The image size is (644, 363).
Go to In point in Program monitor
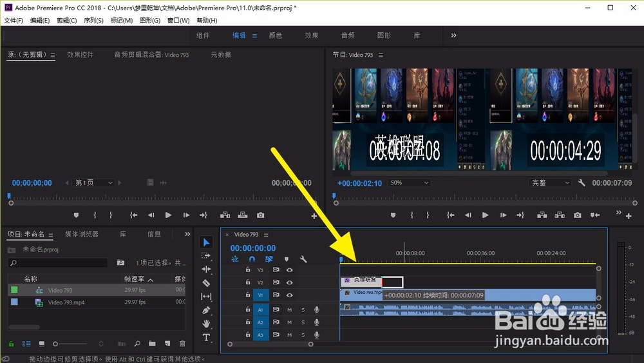[451, 215]
